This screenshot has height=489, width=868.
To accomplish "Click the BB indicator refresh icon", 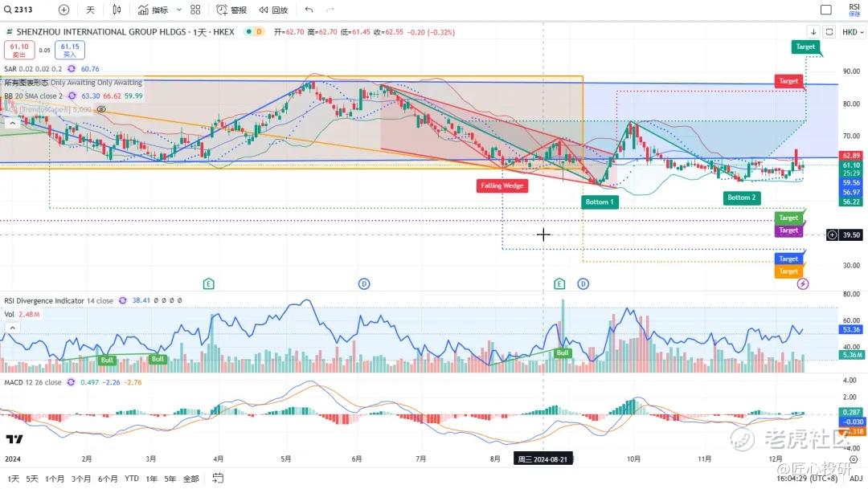I will pyautogui.click(x=72, y=96).
